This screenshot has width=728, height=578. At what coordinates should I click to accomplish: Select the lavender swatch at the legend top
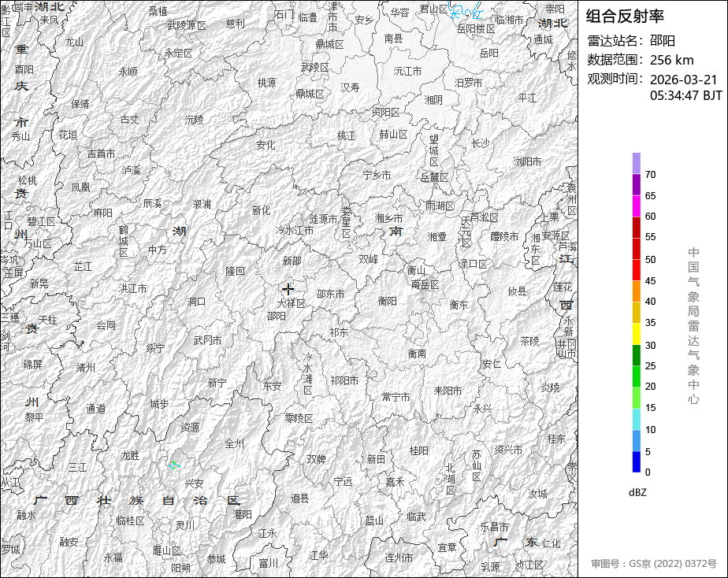pos(637,163)
